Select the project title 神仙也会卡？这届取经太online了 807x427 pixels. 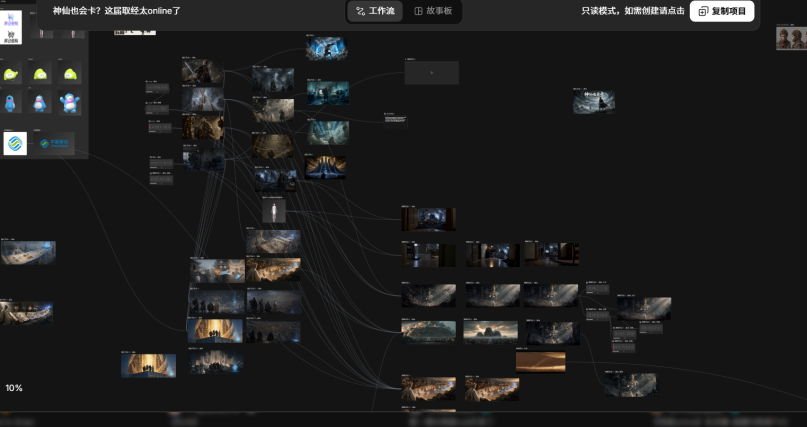(x=117, y=11)
